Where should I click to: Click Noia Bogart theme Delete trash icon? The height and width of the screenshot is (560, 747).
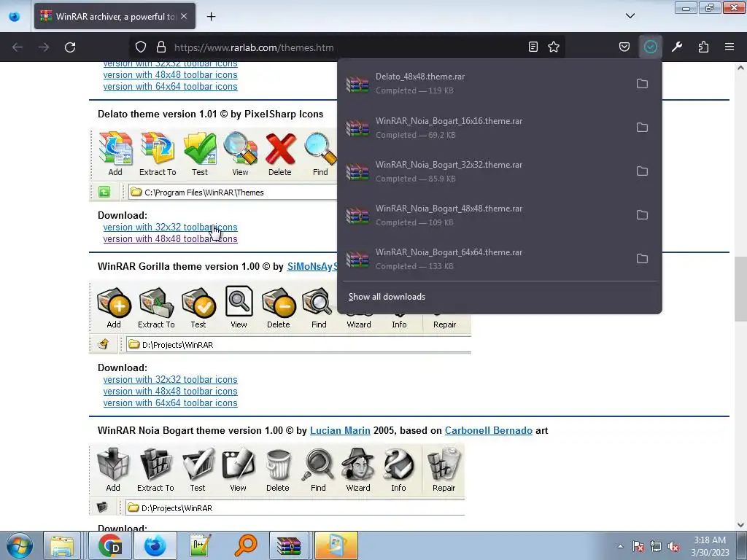click(278, 470)
